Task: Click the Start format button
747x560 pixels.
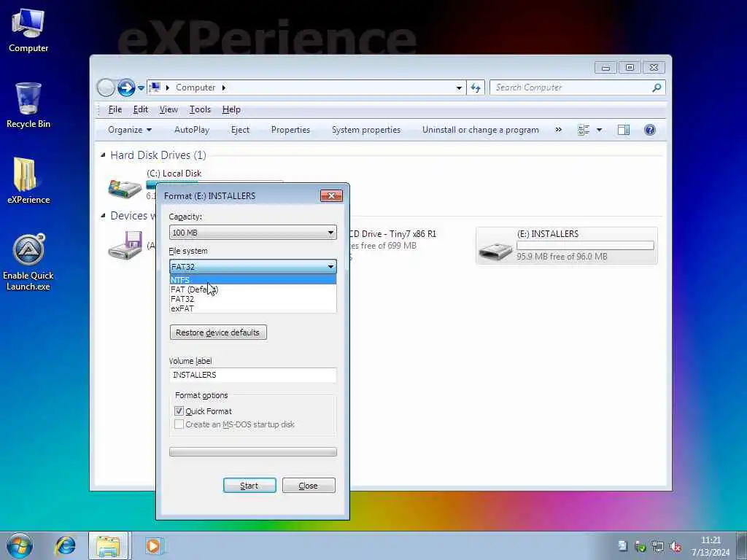Action: tap(249, 486)
